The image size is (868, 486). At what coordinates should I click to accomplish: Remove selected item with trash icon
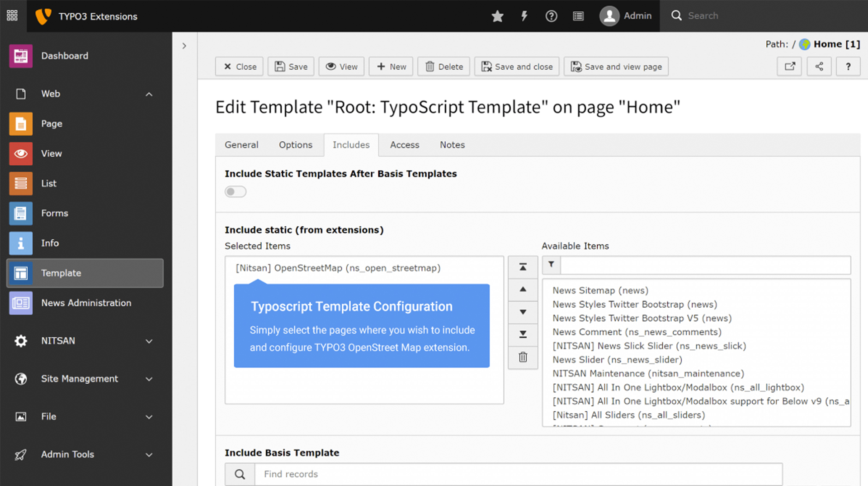point(523,357)
